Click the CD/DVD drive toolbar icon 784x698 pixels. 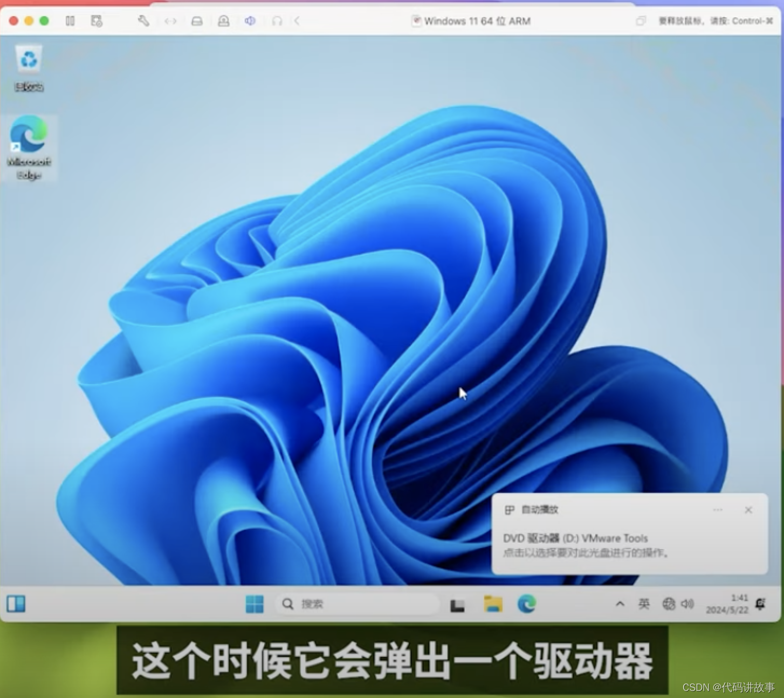point(223,21)
